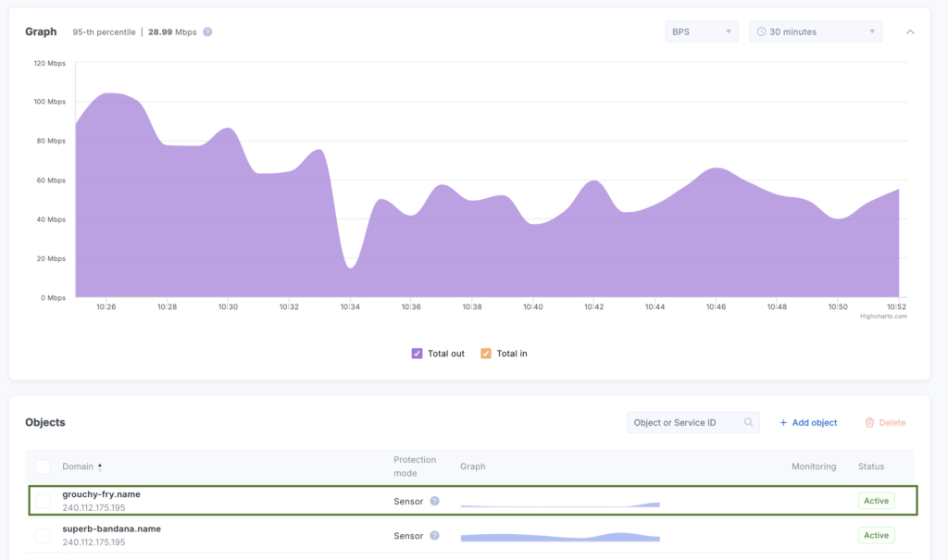Toggle the Total in series checkbox
The width and height of the screenshot is (948, 560).
486,354
